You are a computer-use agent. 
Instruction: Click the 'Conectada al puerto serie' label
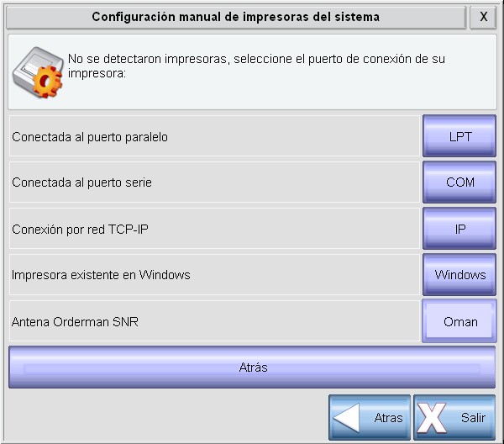tap(81, 182)
